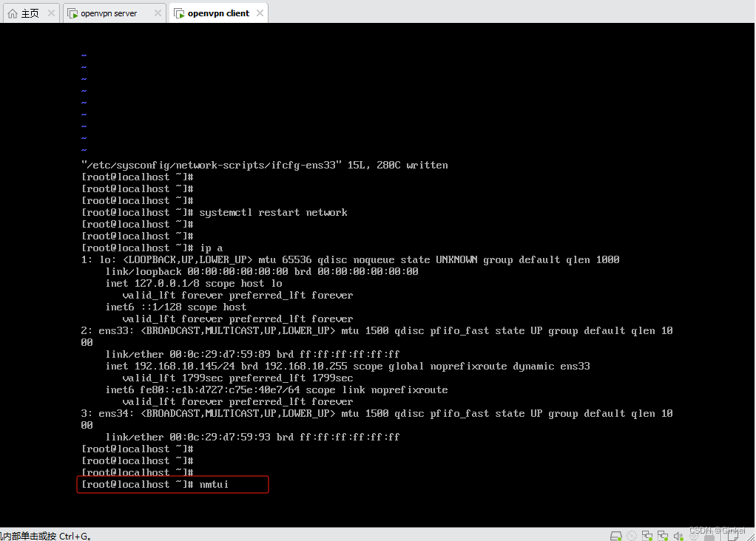The height and width of the screenshot is (541, 756).
Task: Click the 'inet 192.168.10.145/24' address line
Action: (348, 366)
